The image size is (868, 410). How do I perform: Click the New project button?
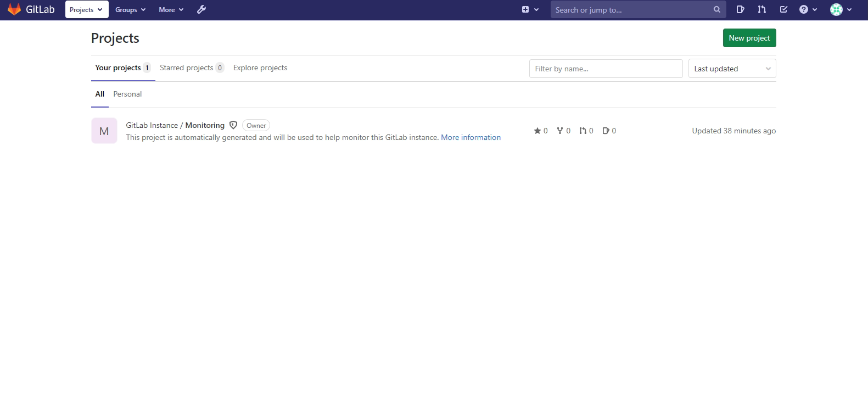pos(749,38)
